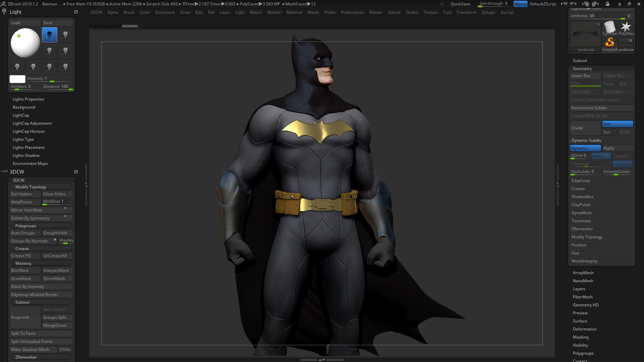Open the Material menu
This screenshot has width=644, height=362.
click(x=294, y=12)
